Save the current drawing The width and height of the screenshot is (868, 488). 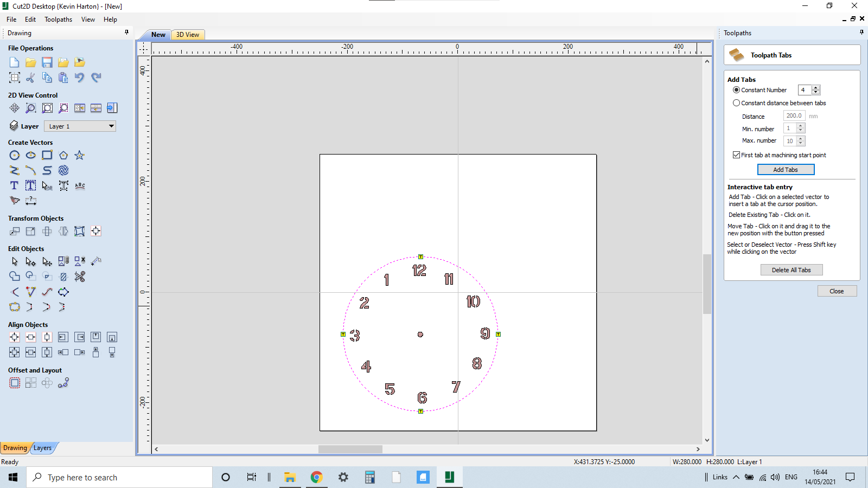pos(47,62)
